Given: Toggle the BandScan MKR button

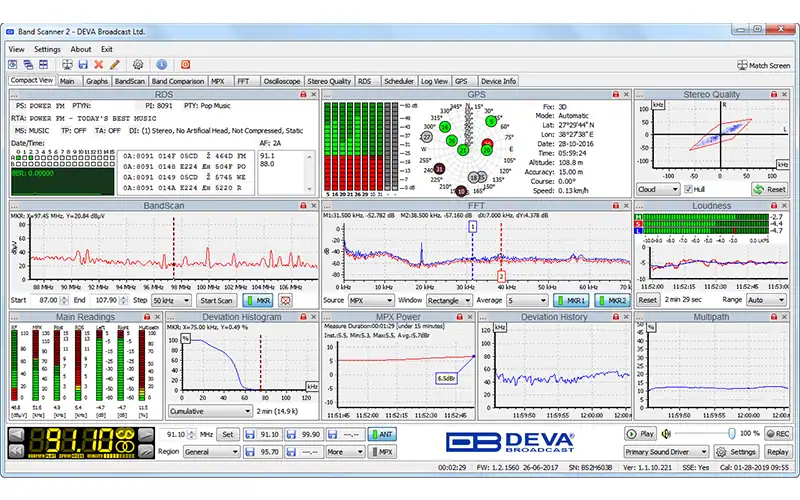Looking at the screenshot, I should point(257,300).
